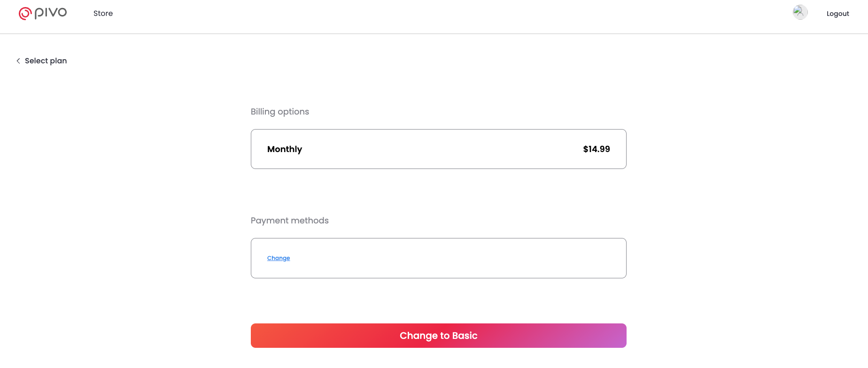
Task: Go back using the left chevron arrow
Action: (18, 61)
